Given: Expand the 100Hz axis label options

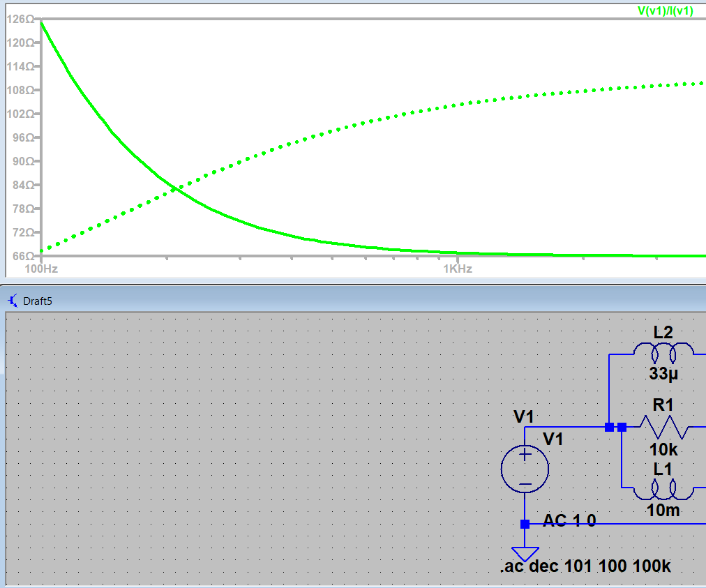Looking at the screenshot, I should coord(40,267).
